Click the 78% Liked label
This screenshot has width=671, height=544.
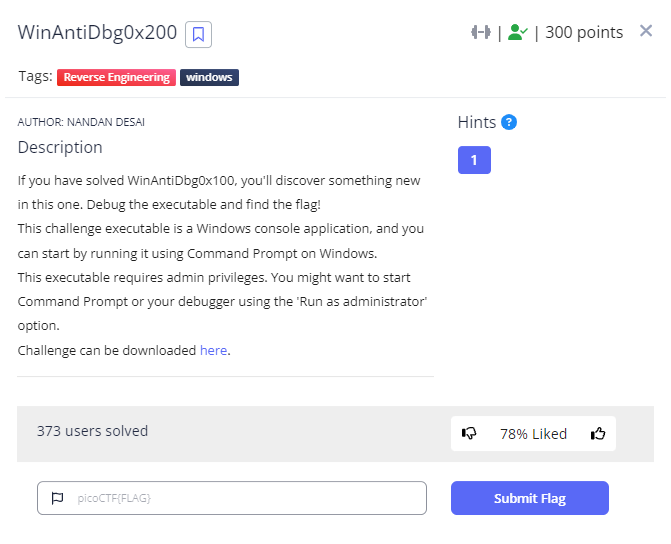(x=533, y=434)
